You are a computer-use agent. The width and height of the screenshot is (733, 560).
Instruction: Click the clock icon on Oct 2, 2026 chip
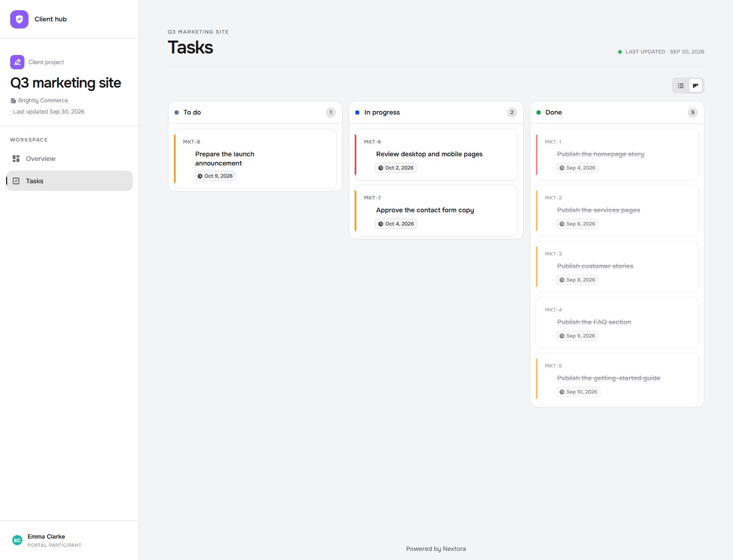point(381,168)
